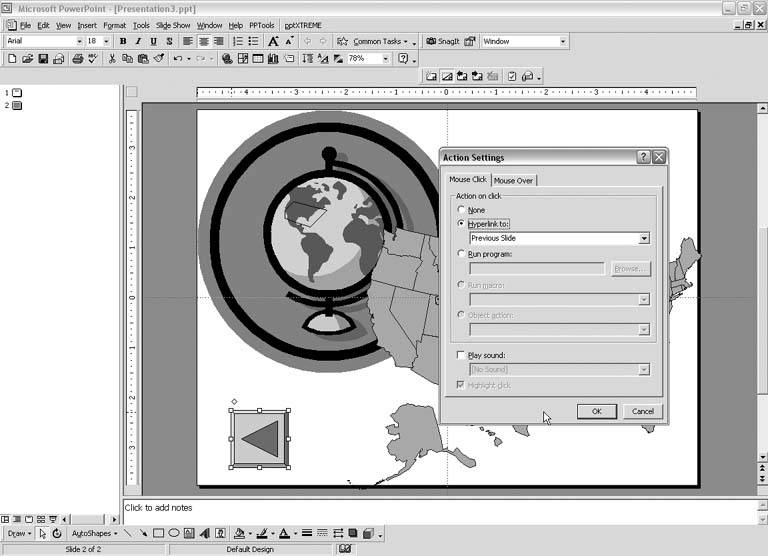Open the 78% zoom dropdown

coord(385,60)
